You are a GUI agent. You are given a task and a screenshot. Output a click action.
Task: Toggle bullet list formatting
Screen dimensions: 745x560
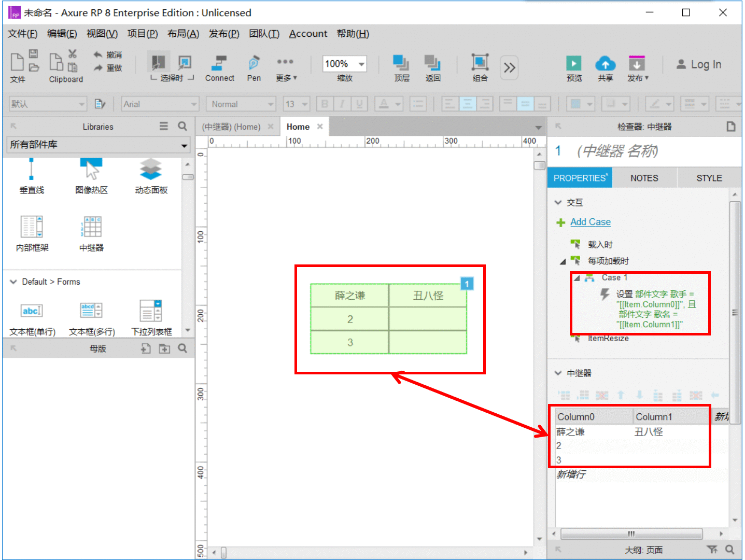tap(418, 104)
